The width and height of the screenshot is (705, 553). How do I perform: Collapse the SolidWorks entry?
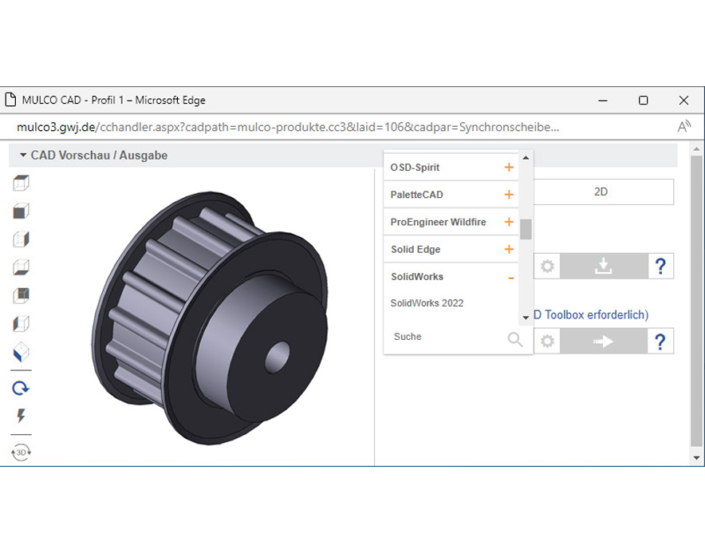(510, 277)
